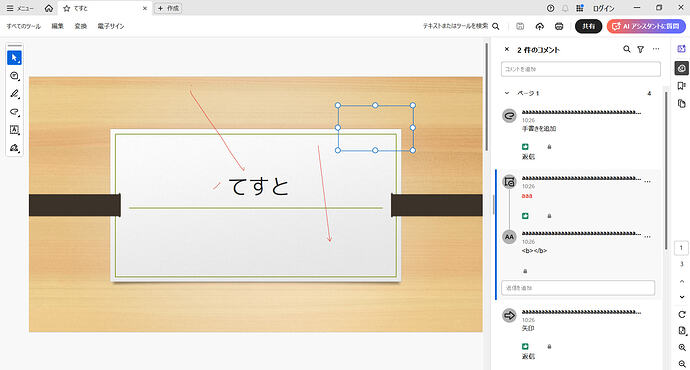Open options menu for the <b></b> reply
The image size is (690, 370).
coord(647,236)
